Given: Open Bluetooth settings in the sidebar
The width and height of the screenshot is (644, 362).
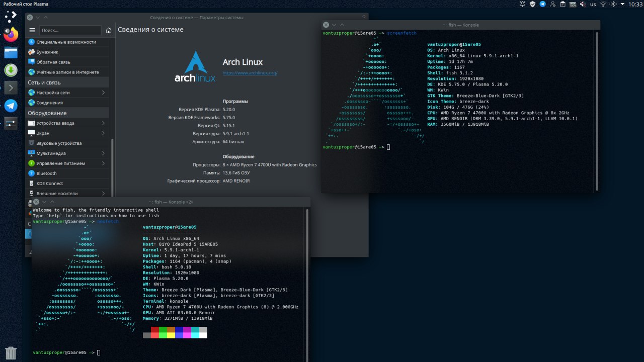Looking at the screenshot, I should 68,173.
